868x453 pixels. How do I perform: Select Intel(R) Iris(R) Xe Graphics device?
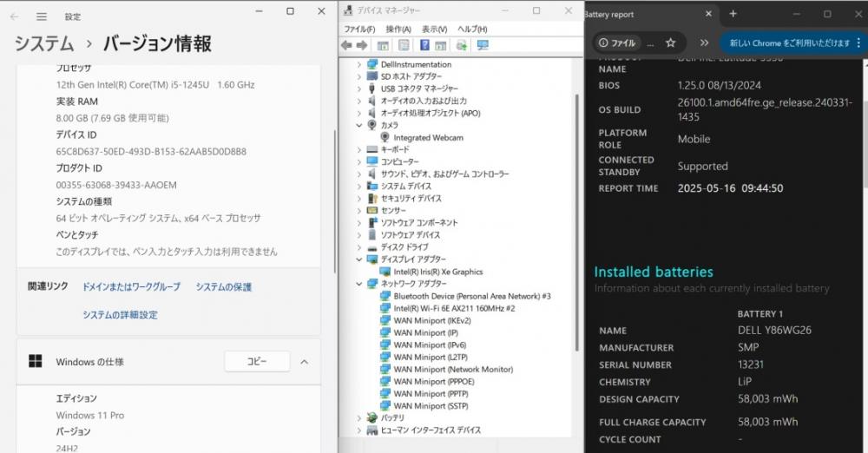(437, 272)
